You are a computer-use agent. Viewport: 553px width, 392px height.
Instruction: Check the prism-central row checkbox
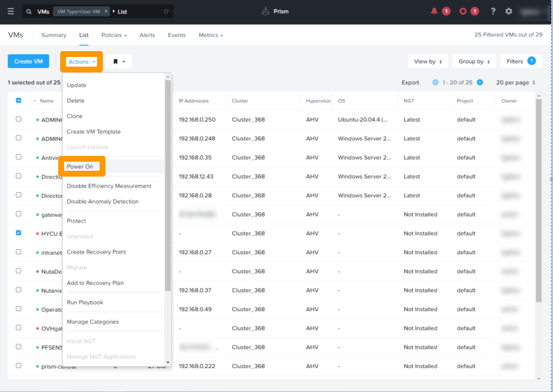(x=18, y=366)
